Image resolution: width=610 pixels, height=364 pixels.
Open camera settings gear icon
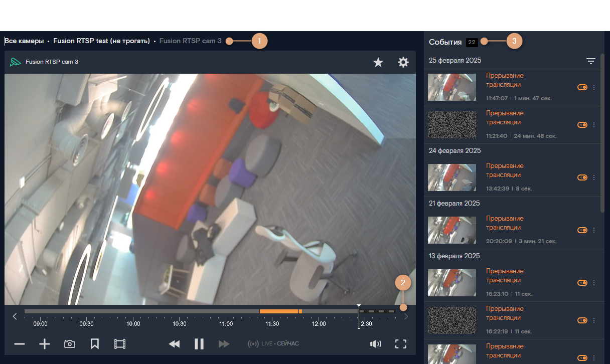403,62
